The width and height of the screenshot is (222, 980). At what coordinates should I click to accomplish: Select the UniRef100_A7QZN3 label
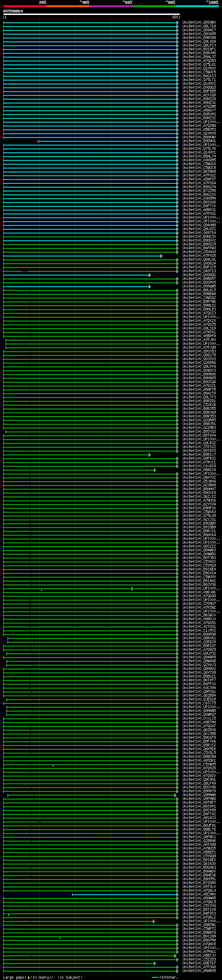tap(199, 60)
